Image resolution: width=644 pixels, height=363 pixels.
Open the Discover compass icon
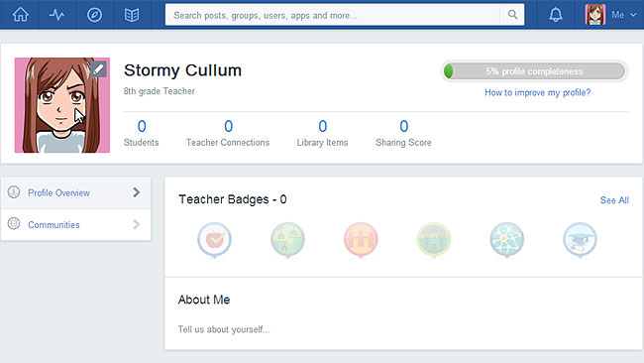(x=94, y=15)
